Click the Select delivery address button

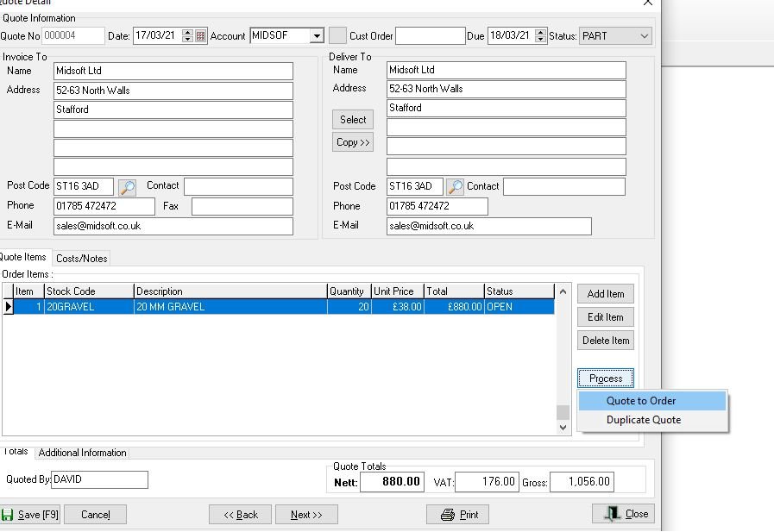(x=352, y=120)
